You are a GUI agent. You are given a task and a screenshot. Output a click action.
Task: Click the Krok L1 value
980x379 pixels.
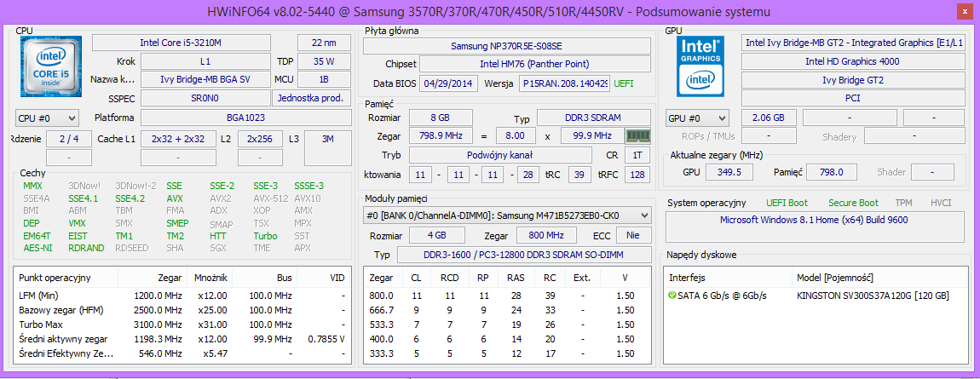click(205, 61)
